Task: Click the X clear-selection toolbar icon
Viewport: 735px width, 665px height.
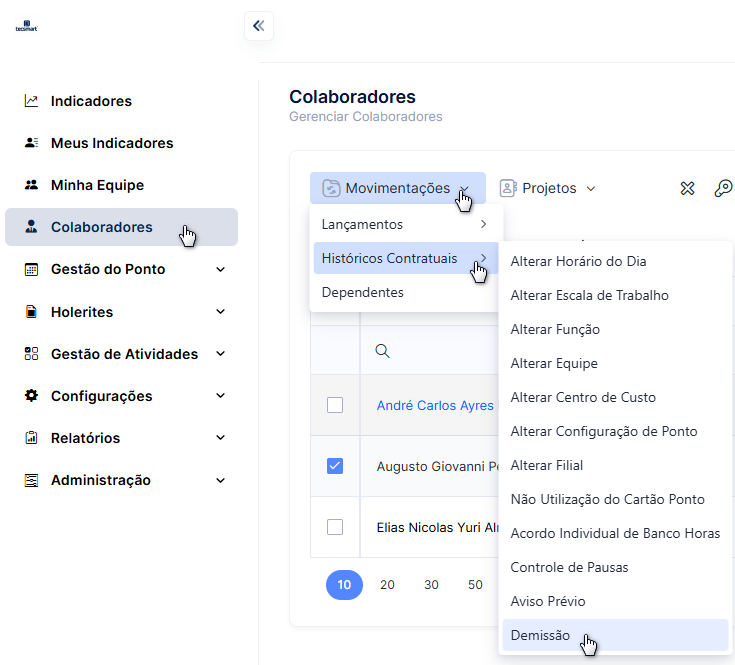Action: [x=687, y=188]
